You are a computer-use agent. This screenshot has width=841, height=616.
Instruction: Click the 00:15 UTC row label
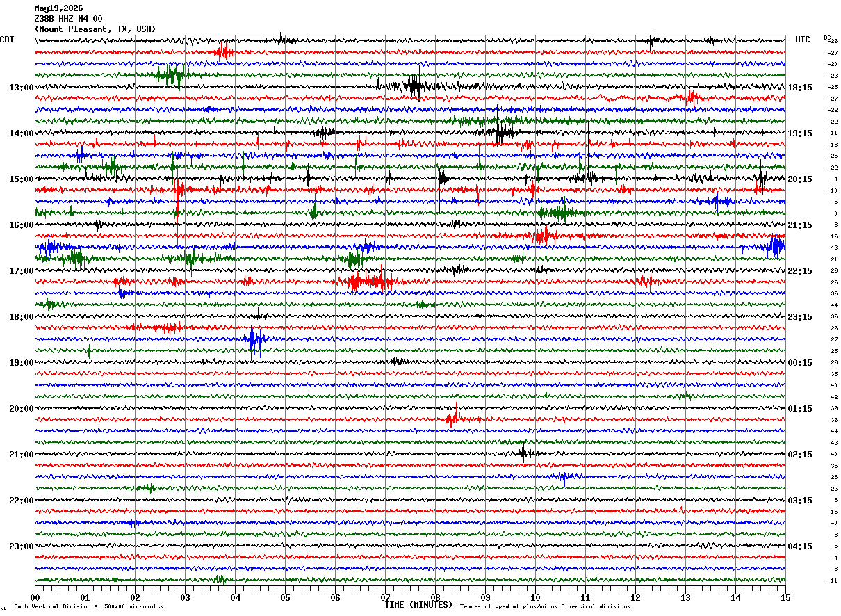800,363
